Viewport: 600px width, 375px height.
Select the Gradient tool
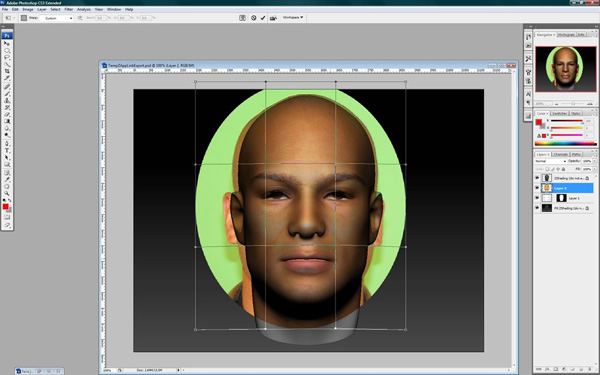tap(7, 121)
